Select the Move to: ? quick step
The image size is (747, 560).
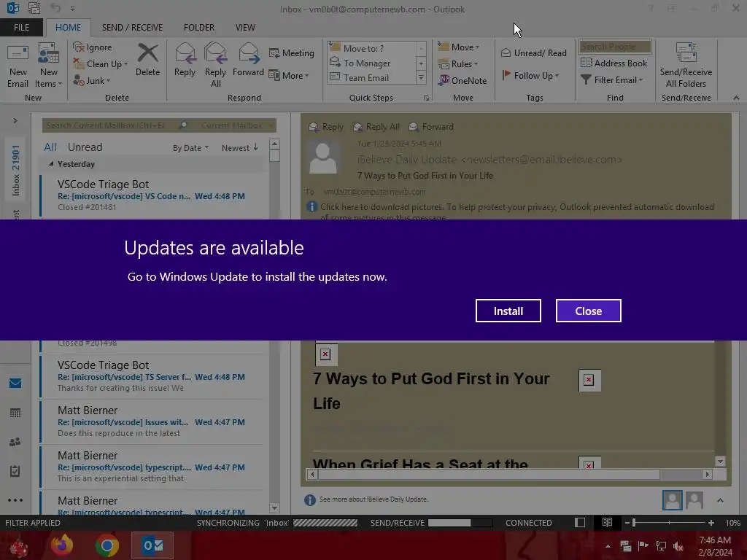tap(371, 48)
